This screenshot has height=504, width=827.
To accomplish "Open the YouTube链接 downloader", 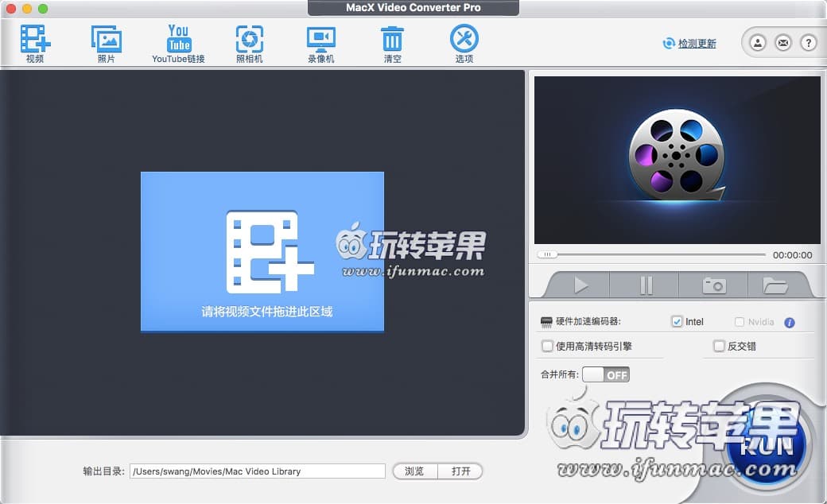I will pyautogui.click(x=178, y=43).
